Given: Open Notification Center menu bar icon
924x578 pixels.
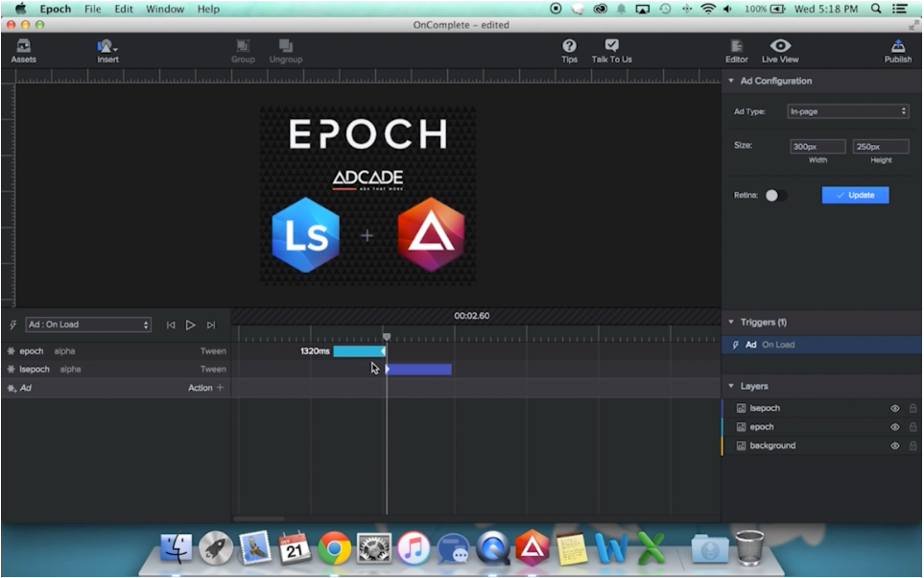Looking at the screenshot, I should click(x=900, y=9).
